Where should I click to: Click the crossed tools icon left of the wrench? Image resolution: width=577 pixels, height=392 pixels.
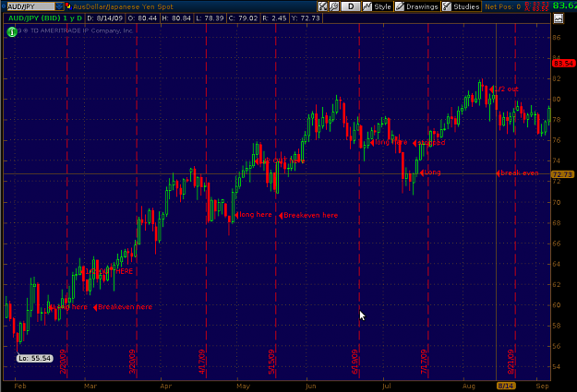click(x=323, y=6)
